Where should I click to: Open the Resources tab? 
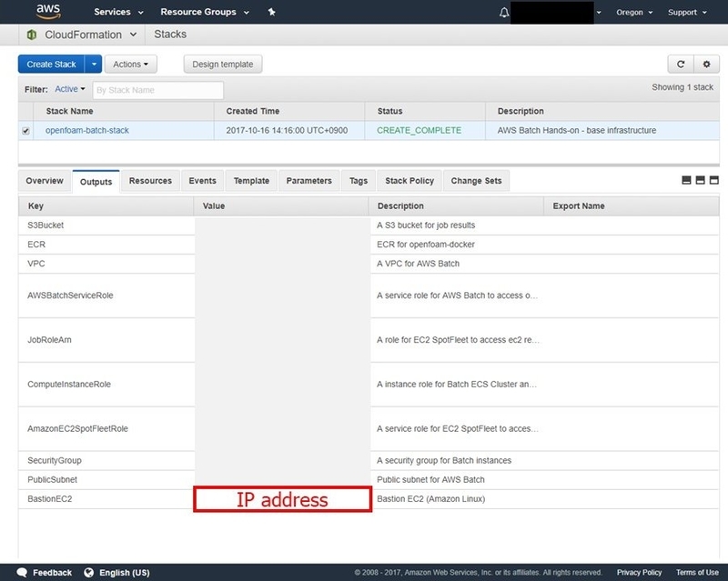click(150, 181)
